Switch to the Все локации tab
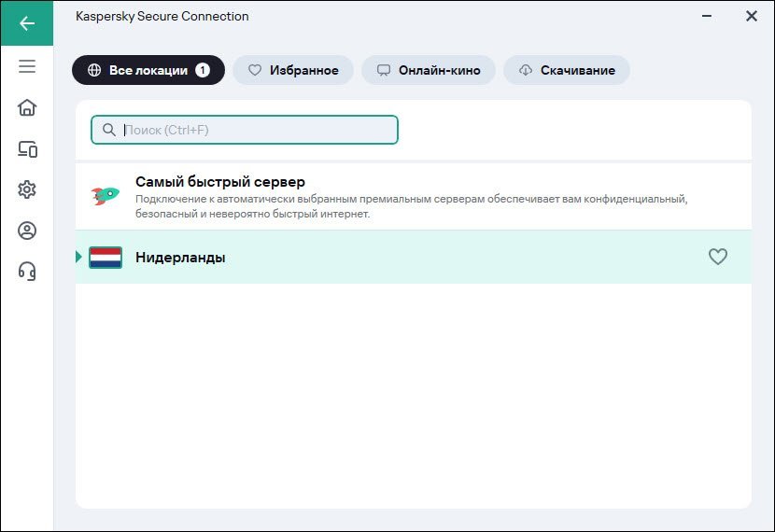 point(148,70)
